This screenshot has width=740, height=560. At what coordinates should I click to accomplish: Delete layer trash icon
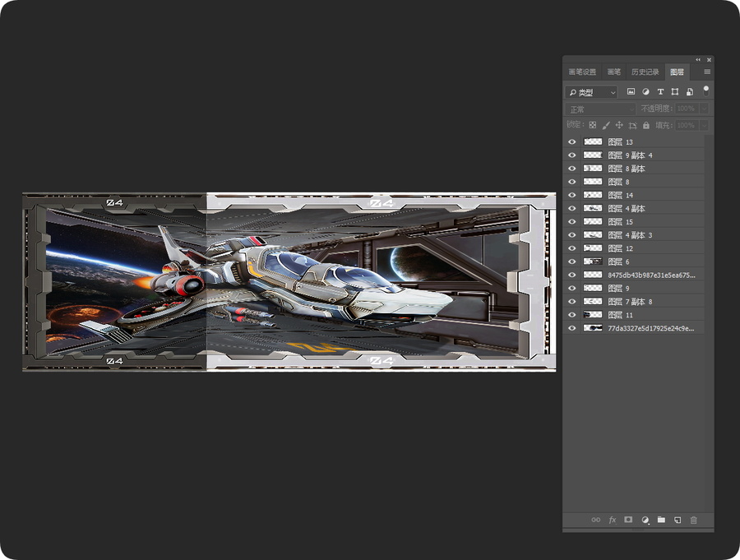693,520
